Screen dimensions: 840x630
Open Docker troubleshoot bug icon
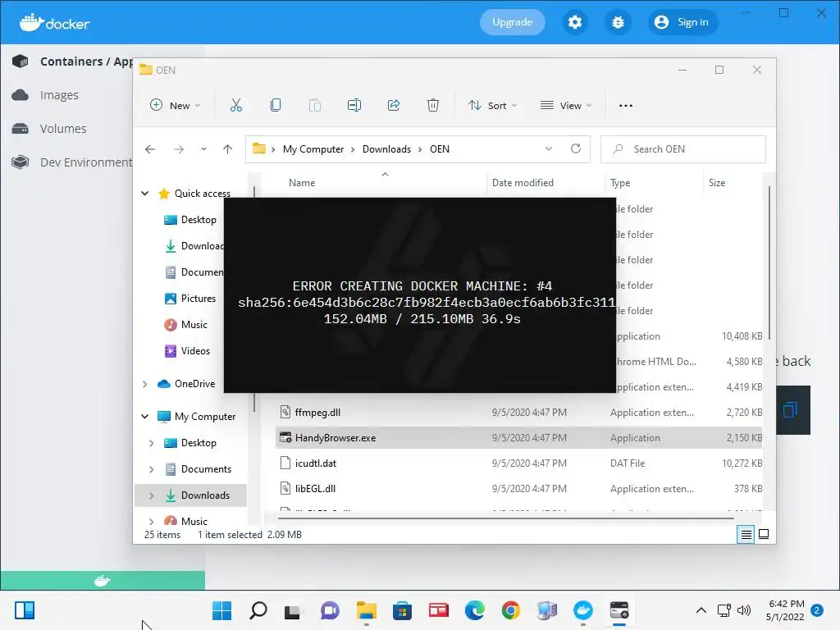(x=618, y=22)
